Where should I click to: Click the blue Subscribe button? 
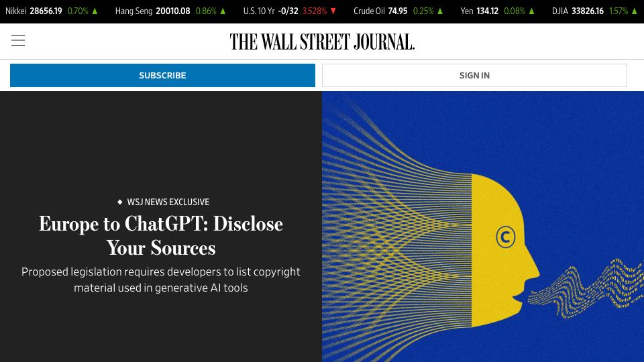(162, 76)
